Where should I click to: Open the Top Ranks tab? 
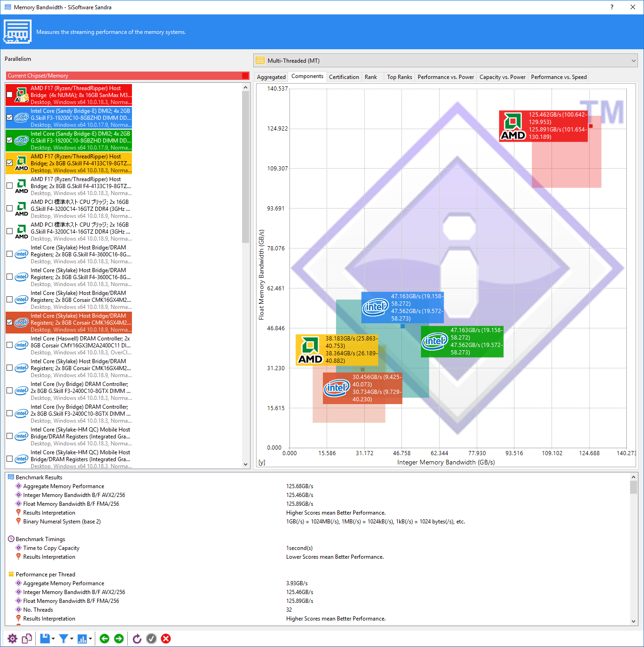point(400,77)
